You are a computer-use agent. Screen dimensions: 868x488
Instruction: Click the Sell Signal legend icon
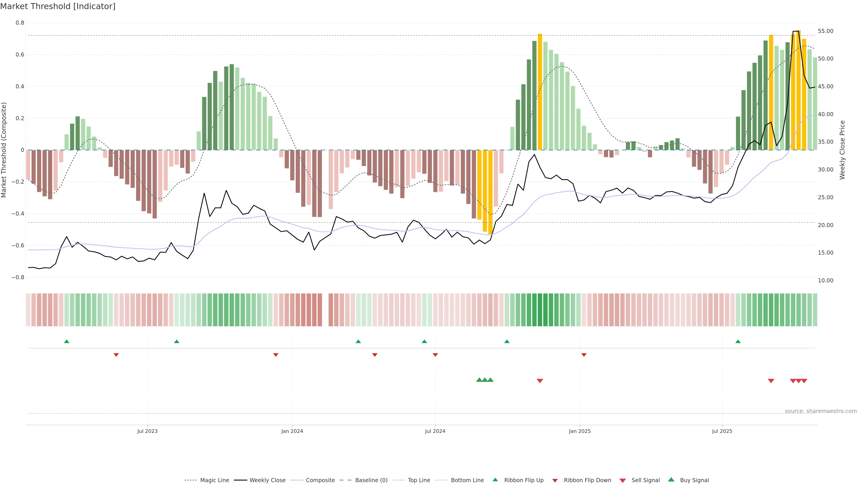tap(623, 480)
